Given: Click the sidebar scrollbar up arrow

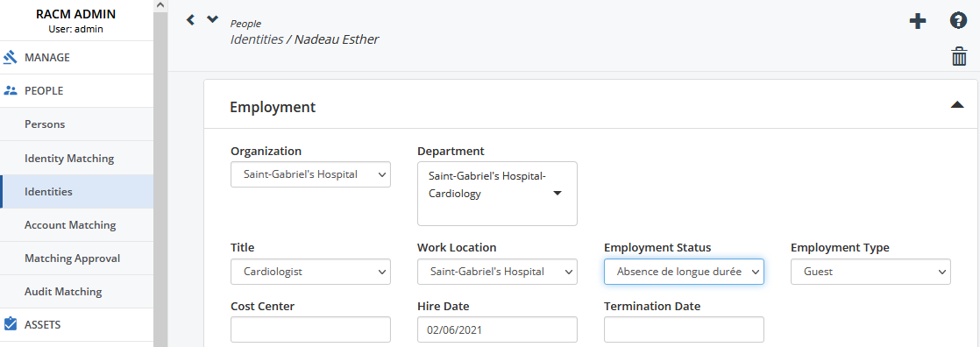Looking at the screenshot, I should (160, 5).
